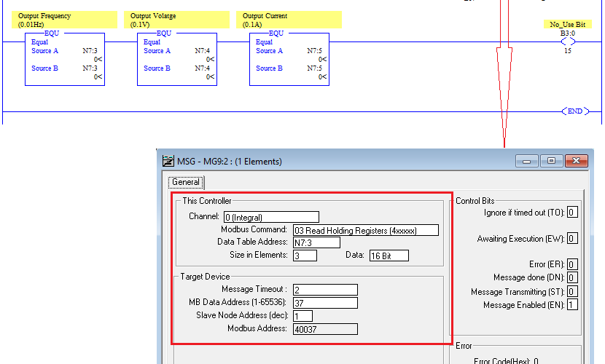Screen dimensions: 605x364
Task: Close the MSG MG9:2 dialog
Action: (577, 161)
